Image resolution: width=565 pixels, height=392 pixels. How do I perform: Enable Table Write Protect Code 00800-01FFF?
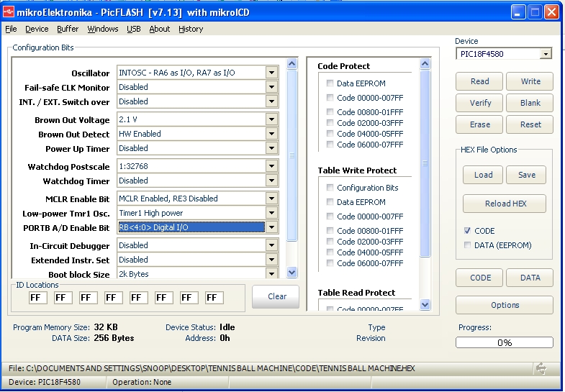tap(330, 230)
